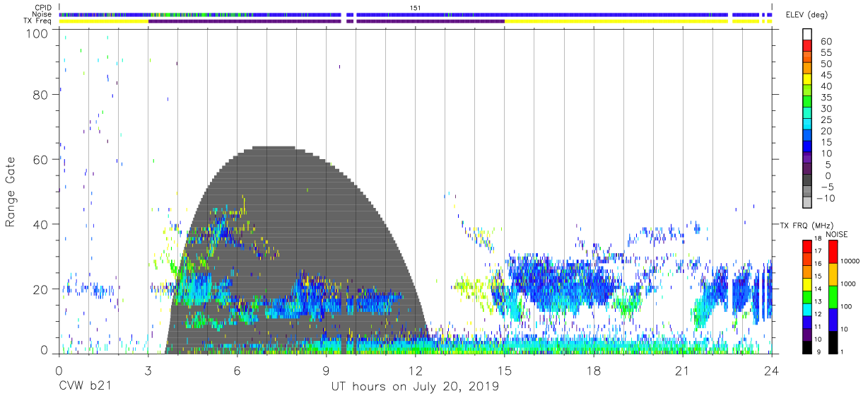The height and width of the screenshot is (401, 868).
Task: Click the 35 label on elevation colorbar
Action: pyautogui.click(x=826, y=97)
